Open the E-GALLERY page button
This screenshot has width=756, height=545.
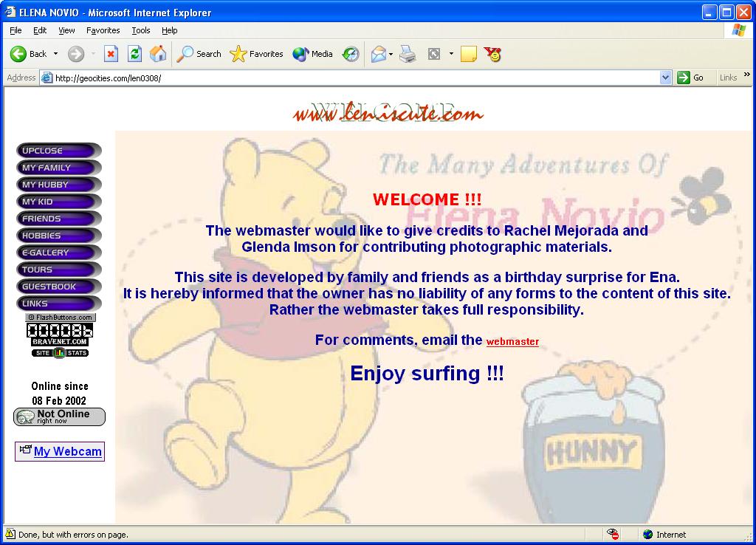tap(59, 253)
